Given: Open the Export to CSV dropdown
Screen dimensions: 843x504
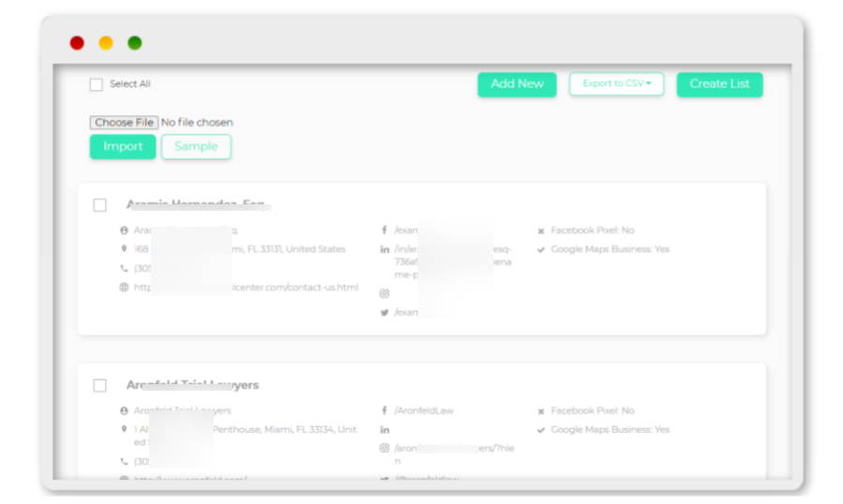Looking at the screenshot, I should click(616, 84).
